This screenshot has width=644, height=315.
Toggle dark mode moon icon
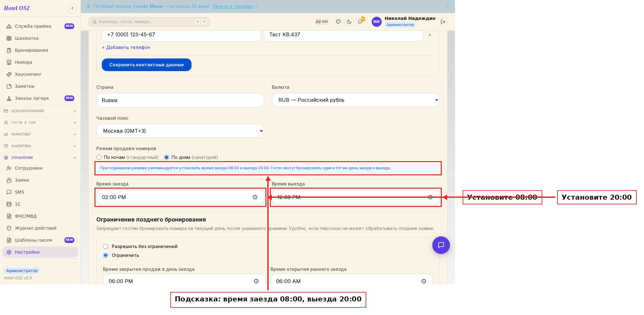(x=349, y=22)
